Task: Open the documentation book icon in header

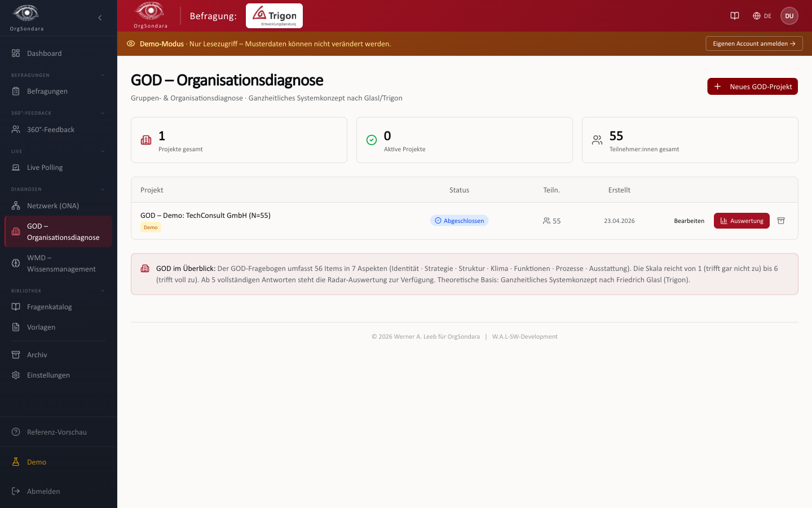Action: coord(735,16)
